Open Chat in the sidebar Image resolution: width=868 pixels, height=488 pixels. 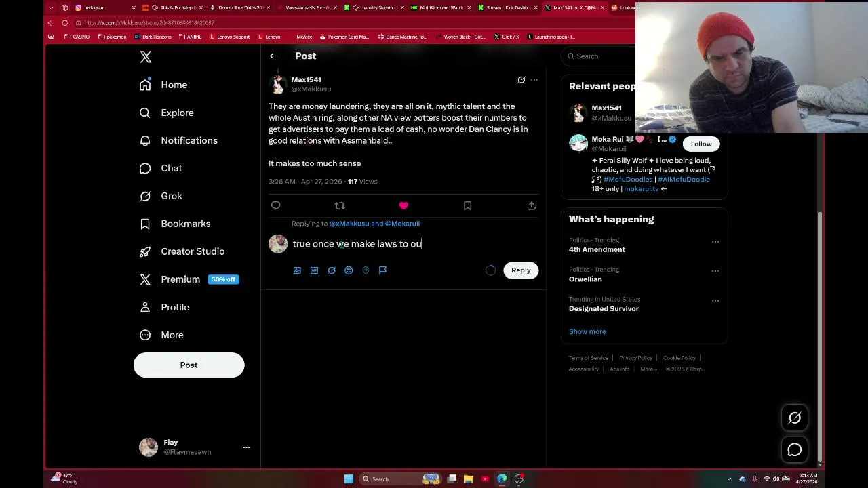pyautogui.click(x=161, y=168)
